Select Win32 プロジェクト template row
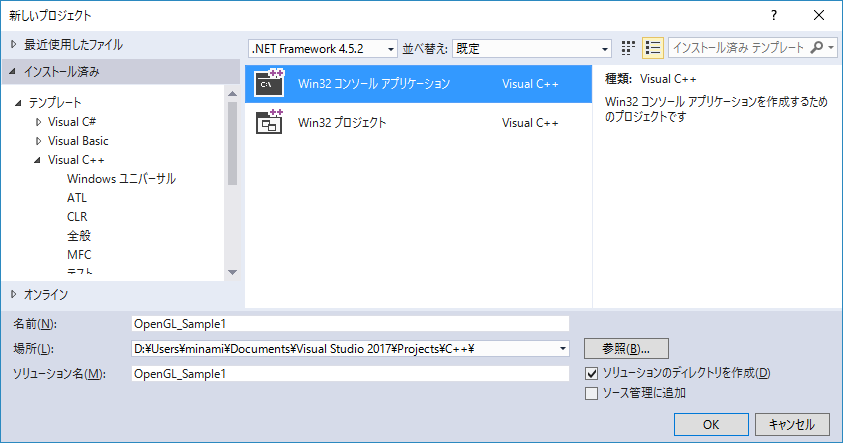The width and height of the screenshot is (843, 443). tap(418, 123)
